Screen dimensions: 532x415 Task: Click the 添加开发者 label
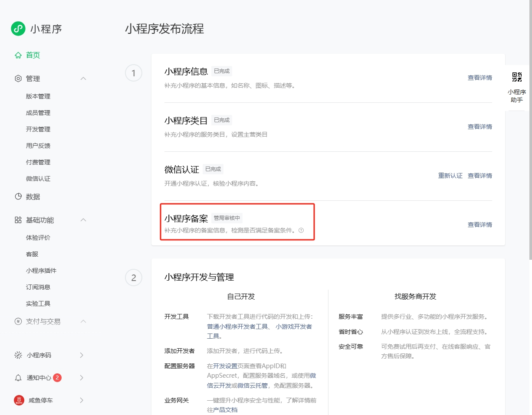click(x=180, y=351)
